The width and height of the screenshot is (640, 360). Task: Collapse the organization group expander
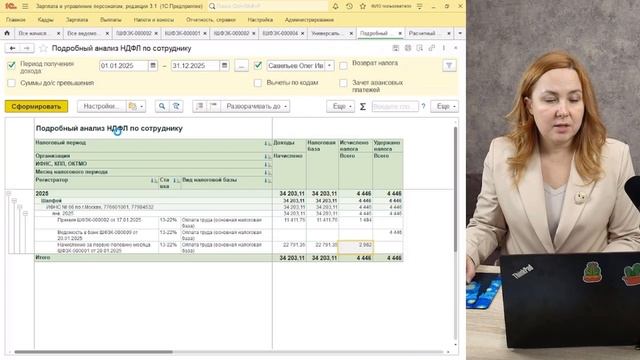click(14, 200)
